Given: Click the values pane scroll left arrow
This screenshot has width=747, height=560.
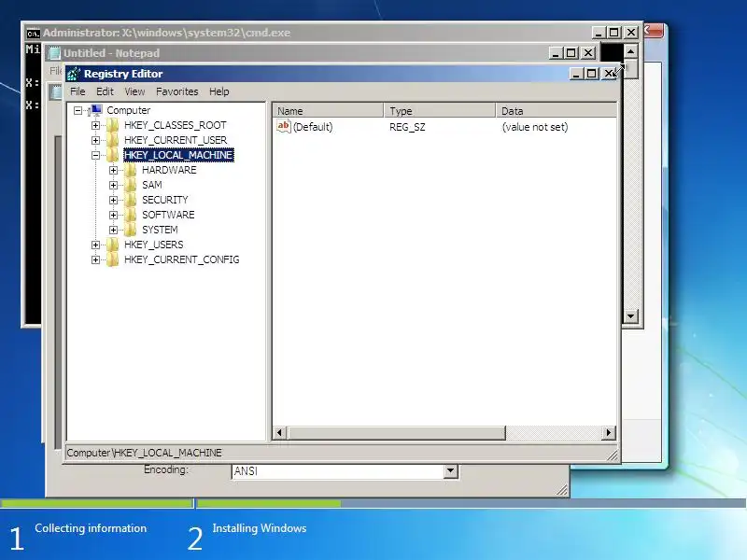Looking at the screenshot, I should (279, 433).
